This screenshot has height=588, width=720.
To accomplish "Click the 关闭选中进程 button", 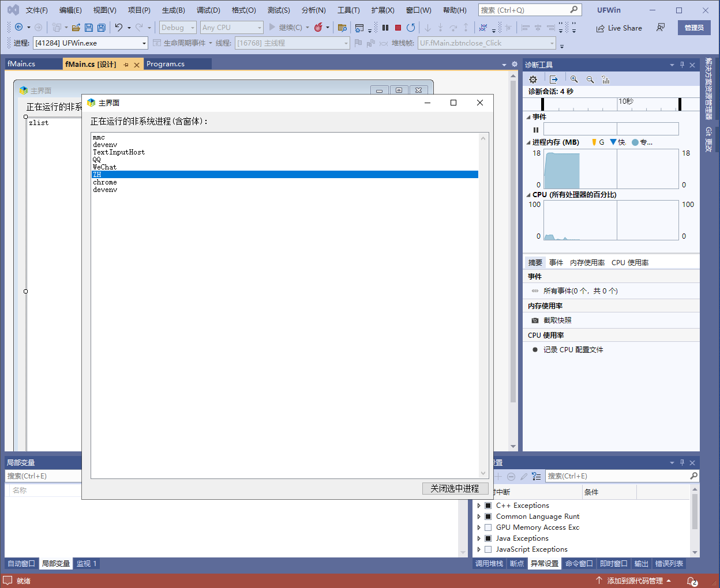I will coord(455,488).
